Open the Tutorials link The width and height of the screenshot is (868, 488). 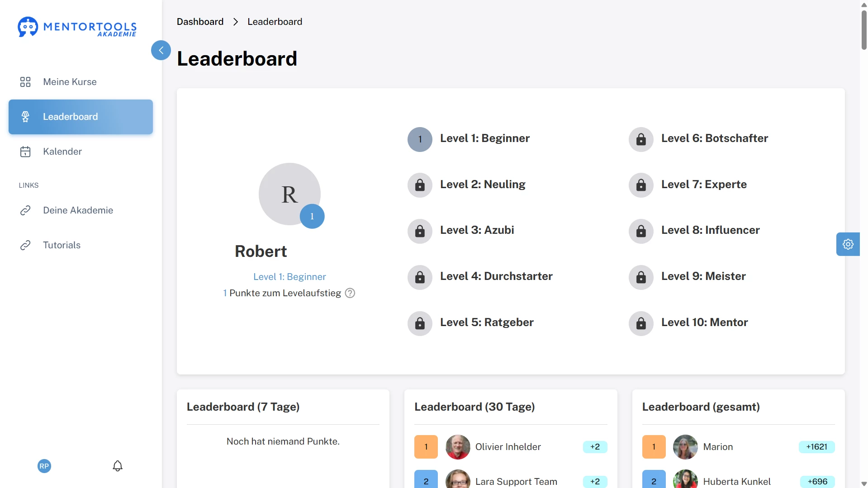pos(62,245)
